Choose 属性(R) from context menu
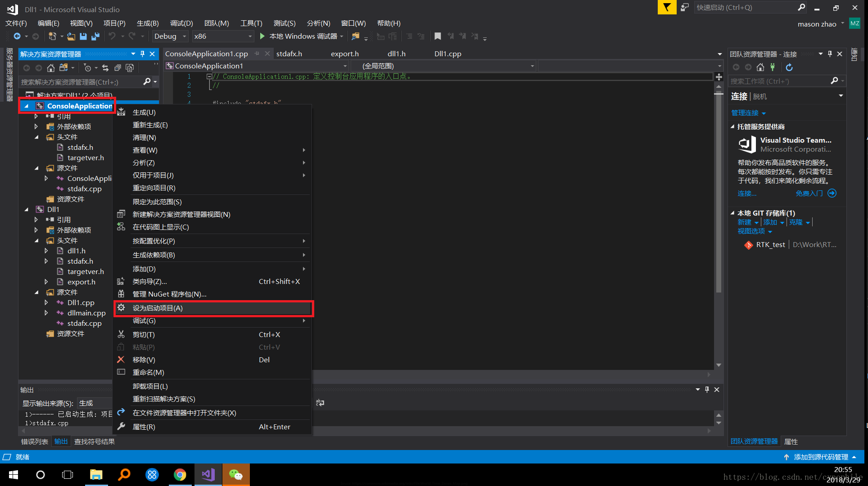868x486 pixels. click(213, 427)
